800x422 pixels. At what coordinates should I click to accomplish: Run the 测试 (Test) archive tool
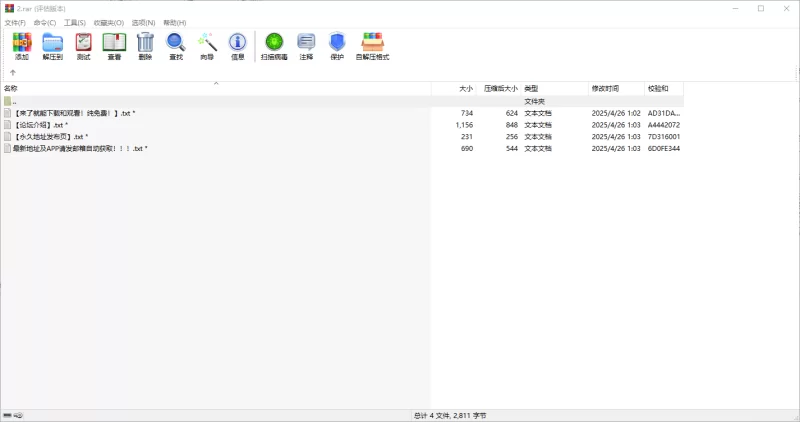83,45
